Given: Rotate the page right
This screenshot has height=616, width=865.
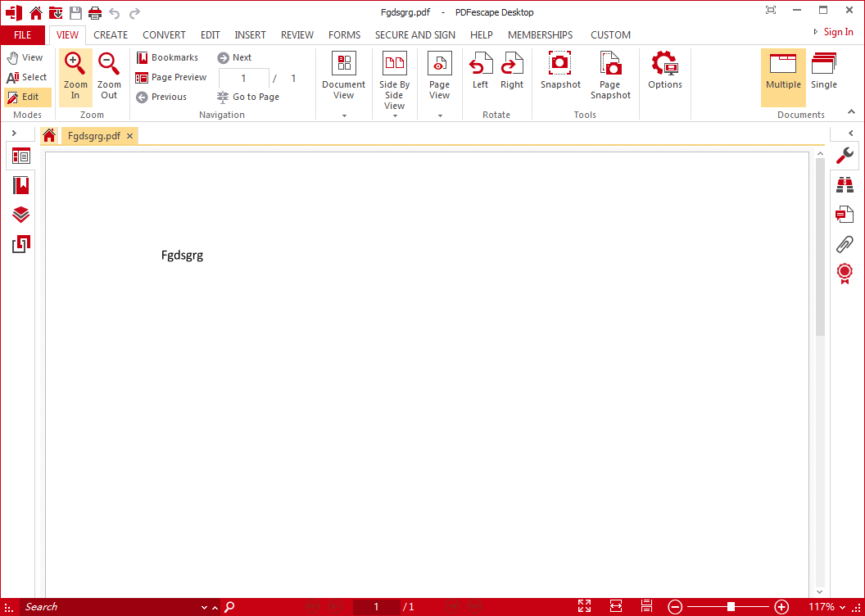Looking at the screenshot, I should 512,66.
